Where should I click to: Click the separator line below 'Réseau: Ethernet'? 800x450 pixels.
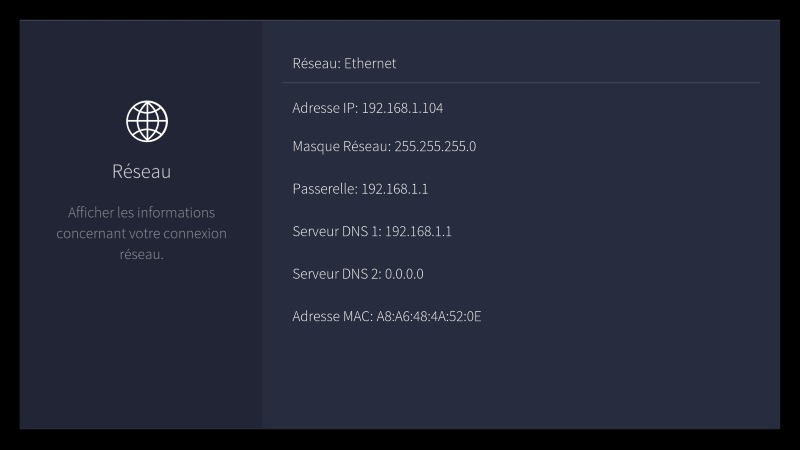520,82
